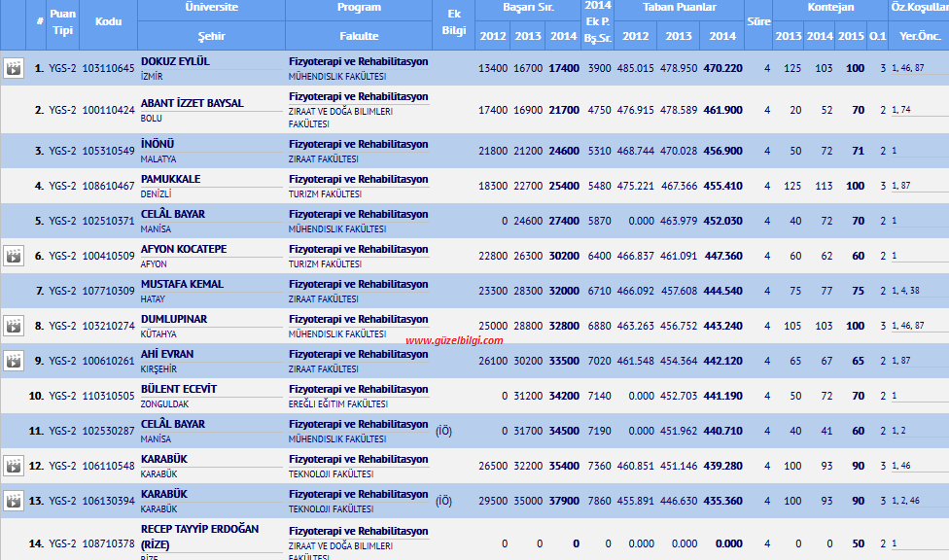Screen dimensions: 949x560
Task: Open the PAMUKKALE university link
Action: 170,180
